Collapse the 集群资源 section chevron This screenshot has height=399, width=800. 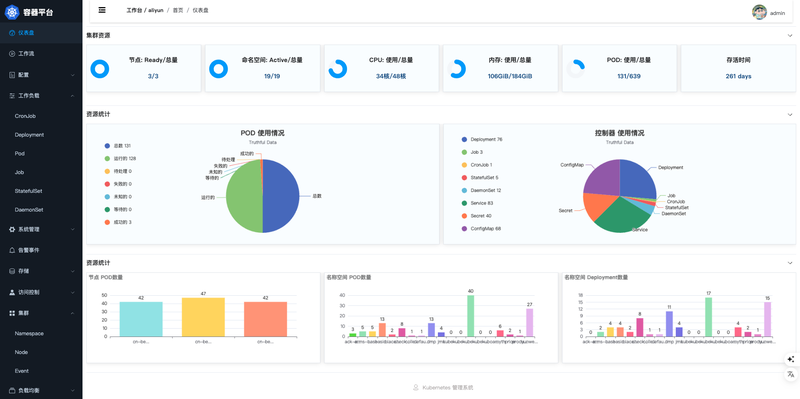point(790,36)
